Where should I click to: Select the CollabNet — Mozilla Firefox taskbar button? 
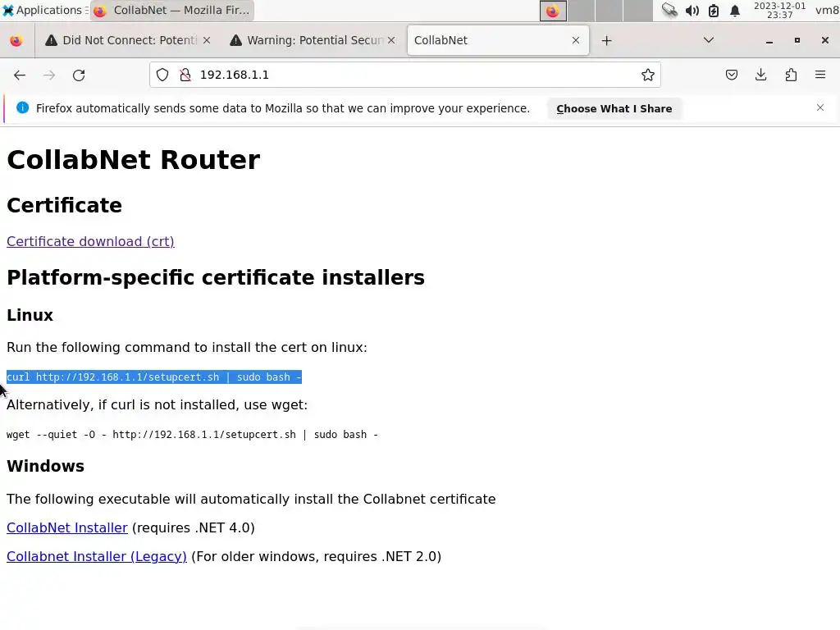point(172,10)
